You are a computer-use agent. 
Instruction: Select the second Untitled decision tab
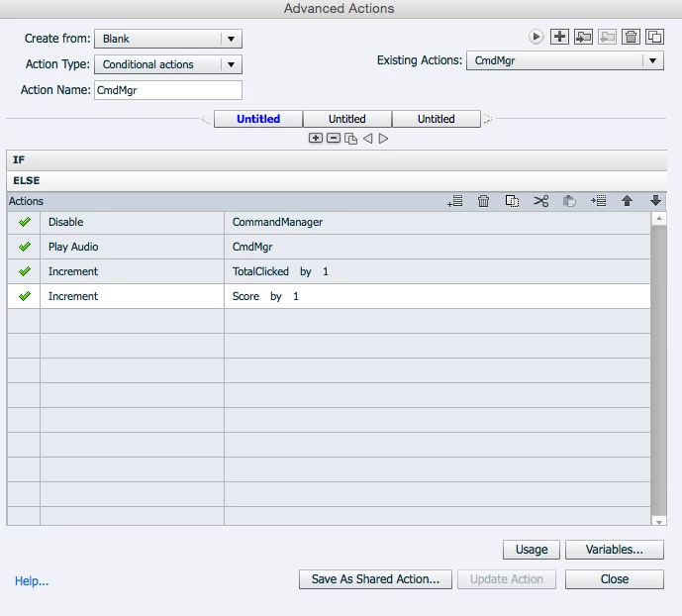pos(347,119)
